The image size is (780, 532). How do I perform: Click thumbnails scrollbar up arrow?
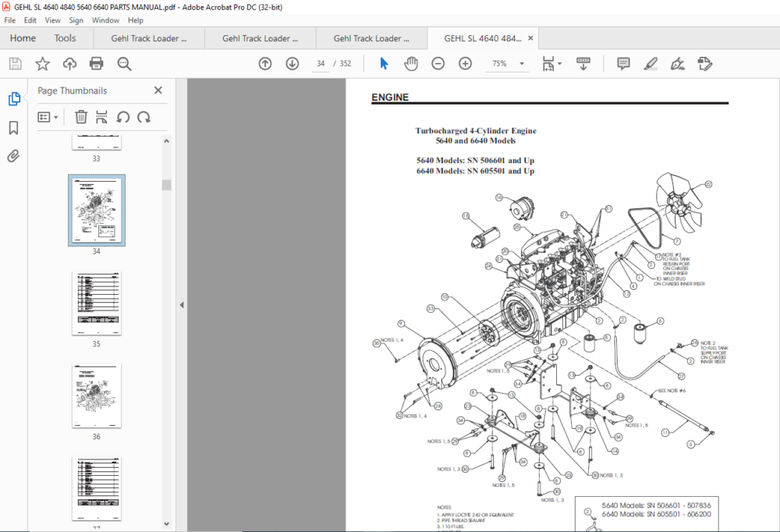click(x=167, y=141)
